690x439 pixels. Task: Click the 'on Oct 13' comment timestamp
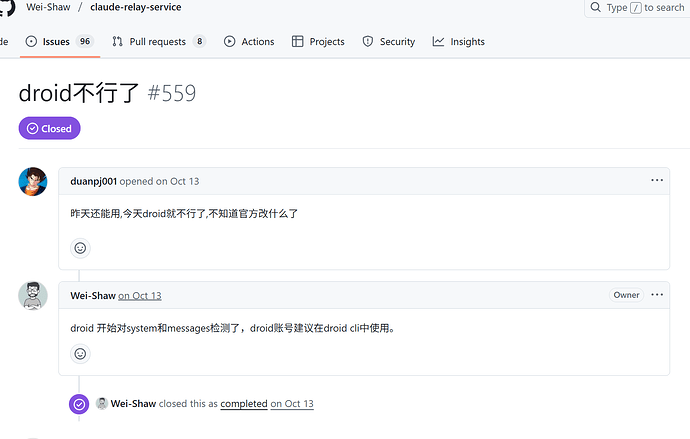pos(140,296)
